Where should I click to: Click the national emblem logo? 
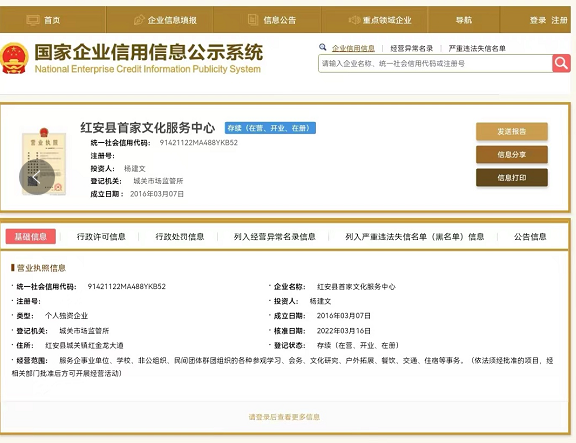[14, 58]
